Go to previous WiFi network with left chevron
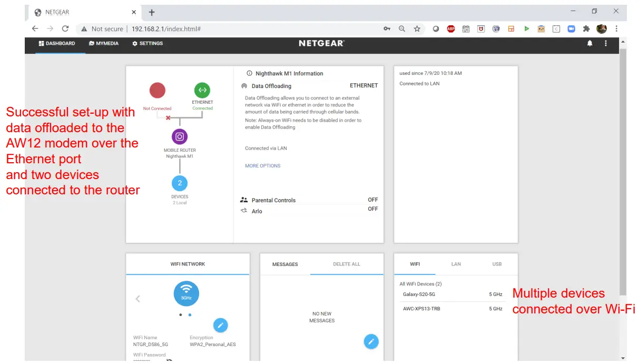The image size is (639, 364). [x=138, y=299]
